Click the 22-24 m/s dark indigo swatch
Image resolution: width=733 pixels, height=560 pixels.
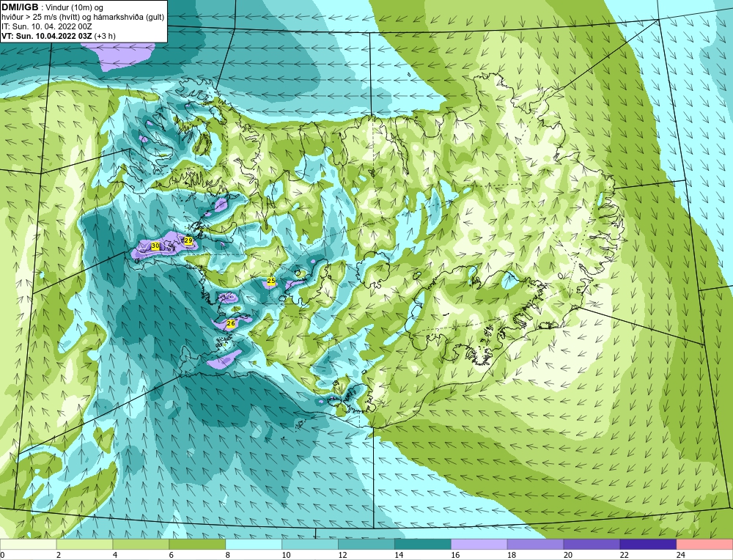pyautogui.click(x=648, y=545)
